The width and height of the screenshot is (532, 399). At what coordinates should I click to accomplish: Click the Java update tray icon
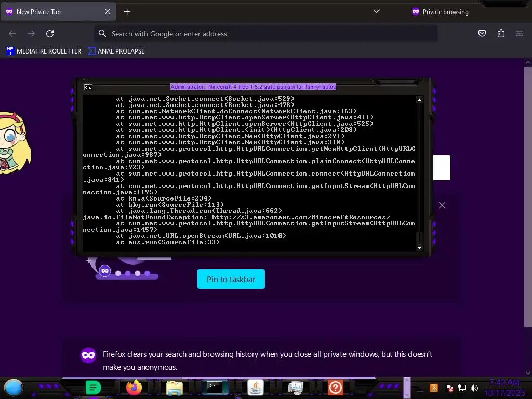point(434,388)
